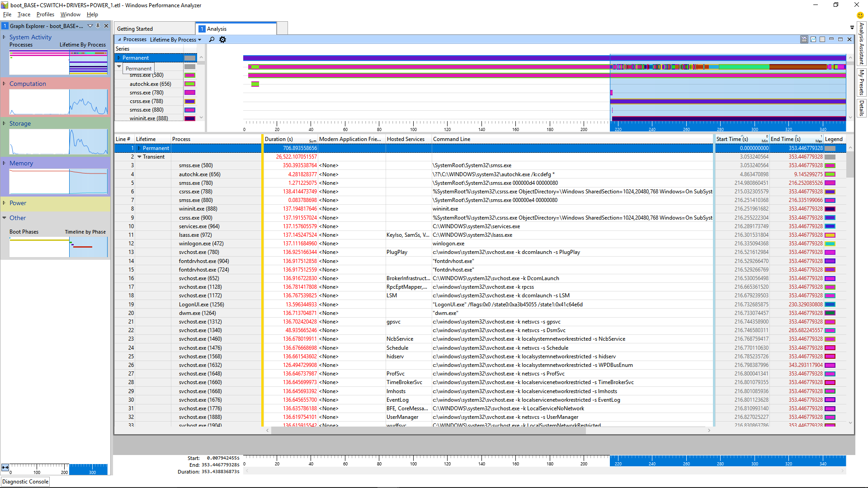Minimize the Processes graph panel with the dash icon
This screenshot has height=488, width=868.
831,39
